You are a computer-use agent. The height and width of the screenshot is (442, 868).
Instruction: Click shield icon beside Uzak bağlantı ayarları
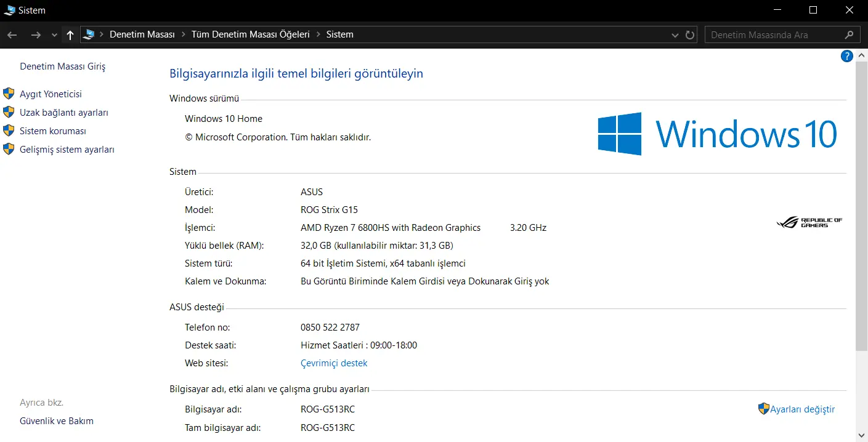coord(9,112)
